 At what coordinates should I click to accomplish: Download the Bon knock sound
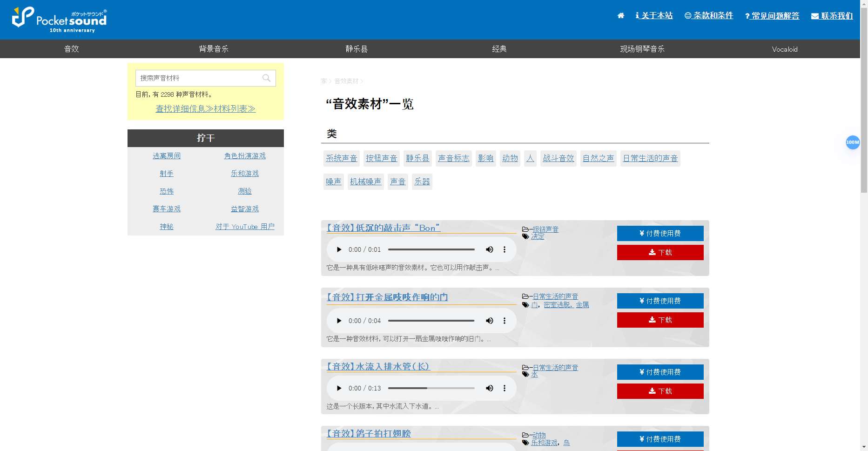coord(660,252)
